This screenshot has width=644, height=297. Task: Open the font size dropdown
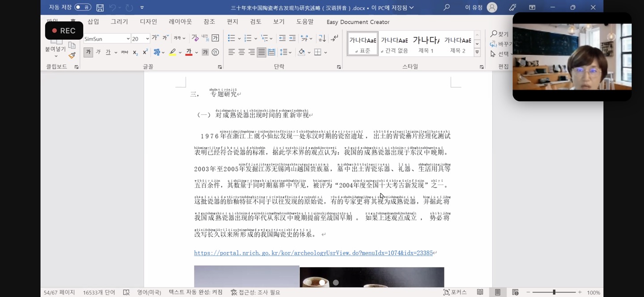pyautogui.click(x=147, y=39)
